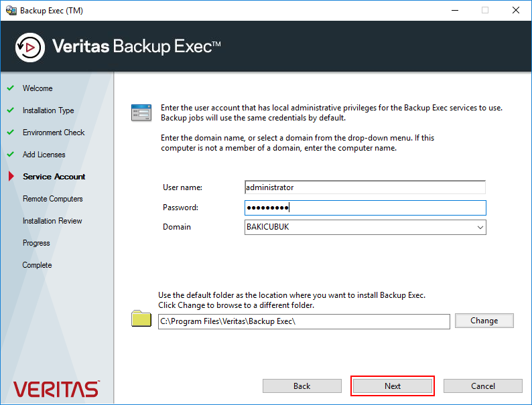Click Change to browse install folder
Screen dimensions: 532x405
coord(484,321)
